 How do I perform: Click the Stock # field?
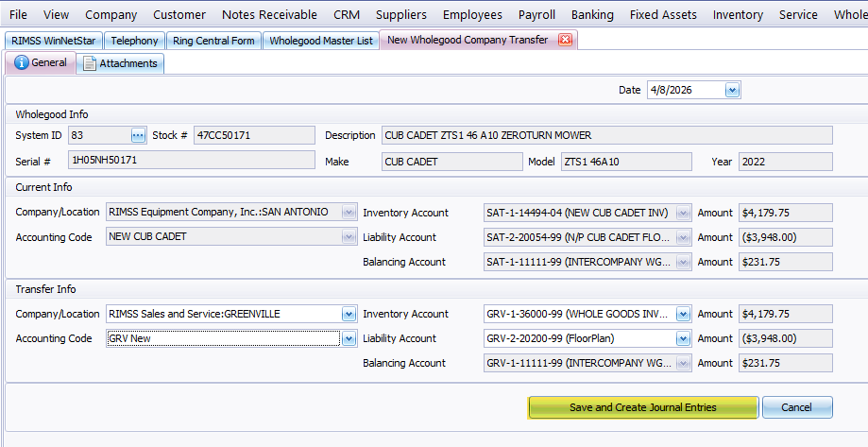(x=254, y=135)
